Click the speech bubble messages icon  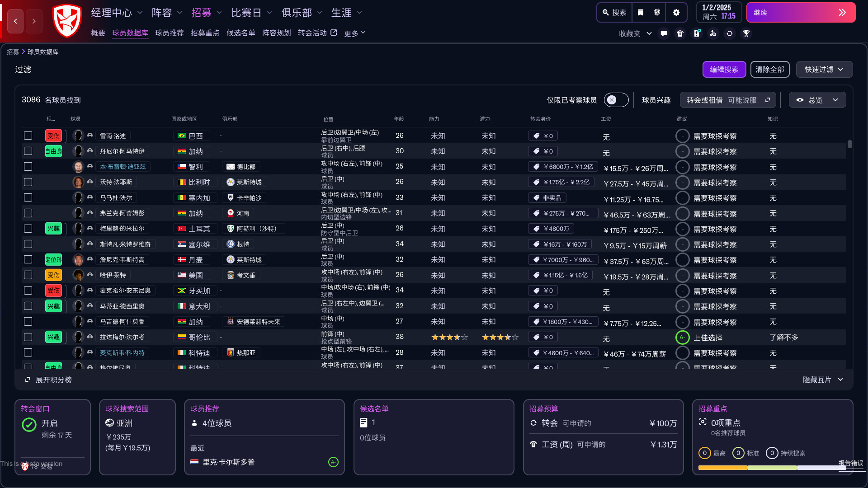[664, 33]
